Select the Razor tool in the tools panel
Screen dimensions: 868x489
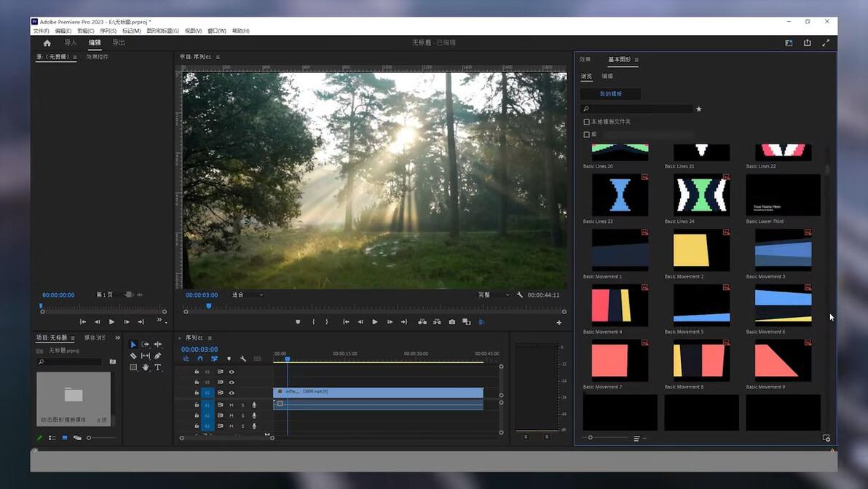133,356
